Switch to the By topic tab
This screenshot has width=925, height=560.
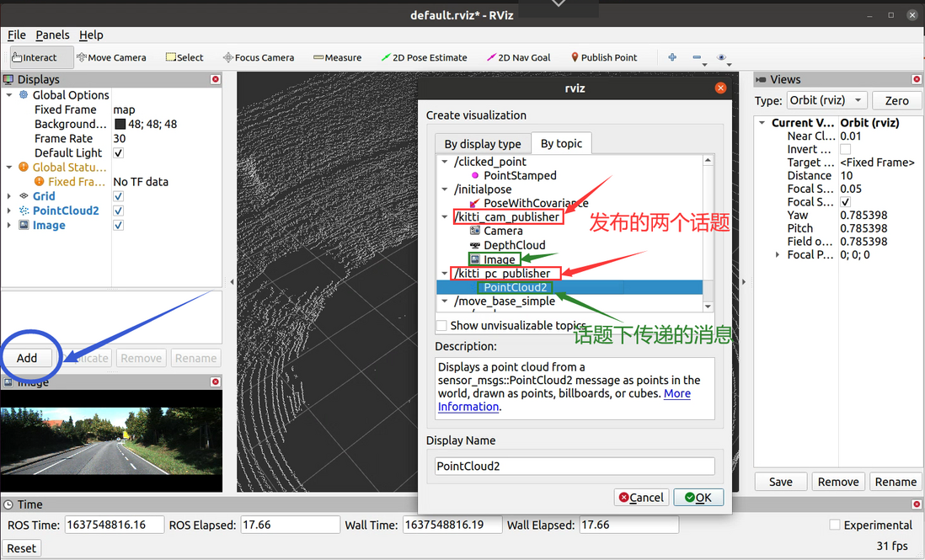click(561, 143)
